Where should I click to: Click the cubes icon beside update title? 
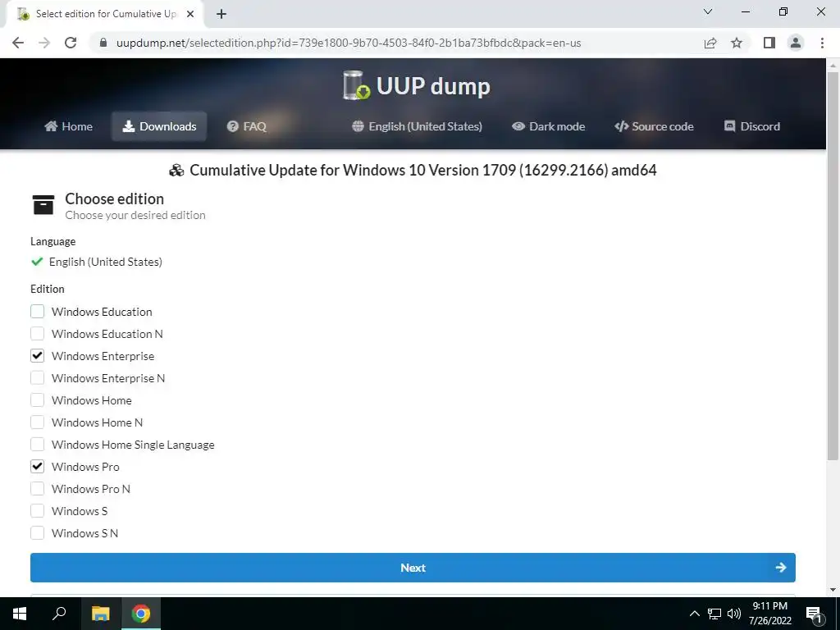176,171
